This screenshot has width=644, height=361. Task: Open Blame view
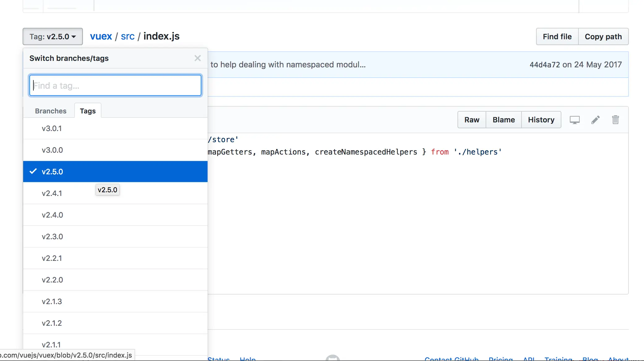pos(504,120)
